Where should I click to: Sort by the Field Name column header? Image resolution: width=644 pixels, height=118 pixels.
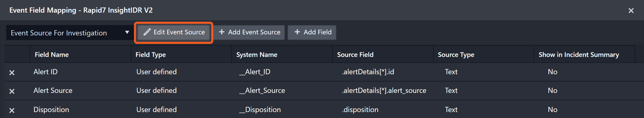(x=52, y=55)
